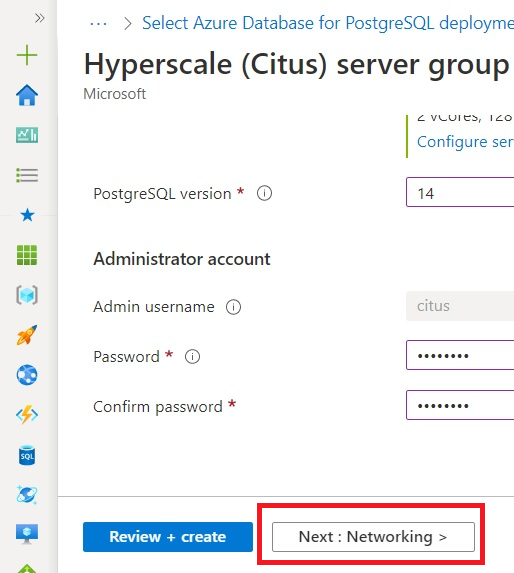Click the Configure server group link
Screen dimensions: 514x573
[x=465, y=142]
